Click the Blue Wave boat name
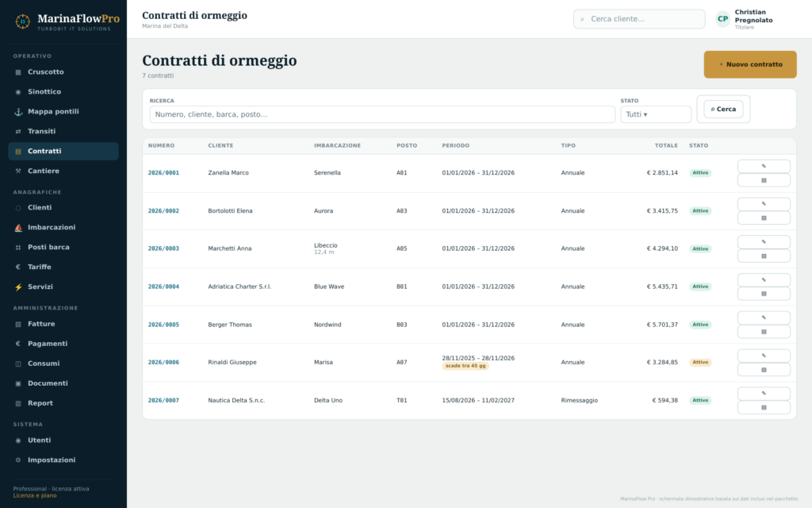Viewport: 812px width, 508px height. 329,287
